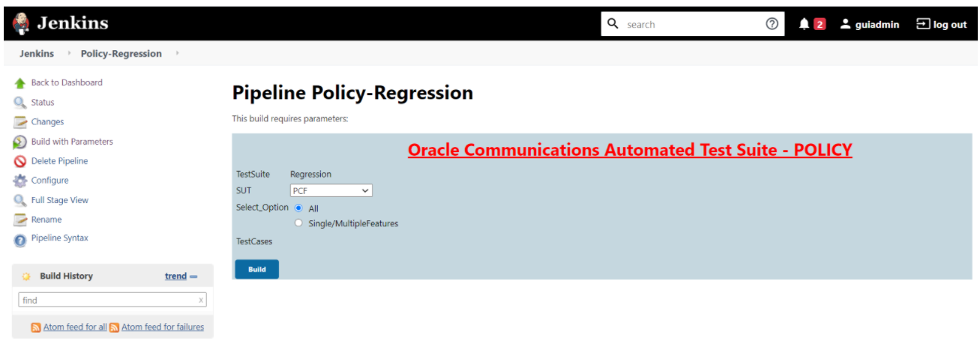Open Build with Parameters link
This screenshot has height=341, width=980.
72,141
